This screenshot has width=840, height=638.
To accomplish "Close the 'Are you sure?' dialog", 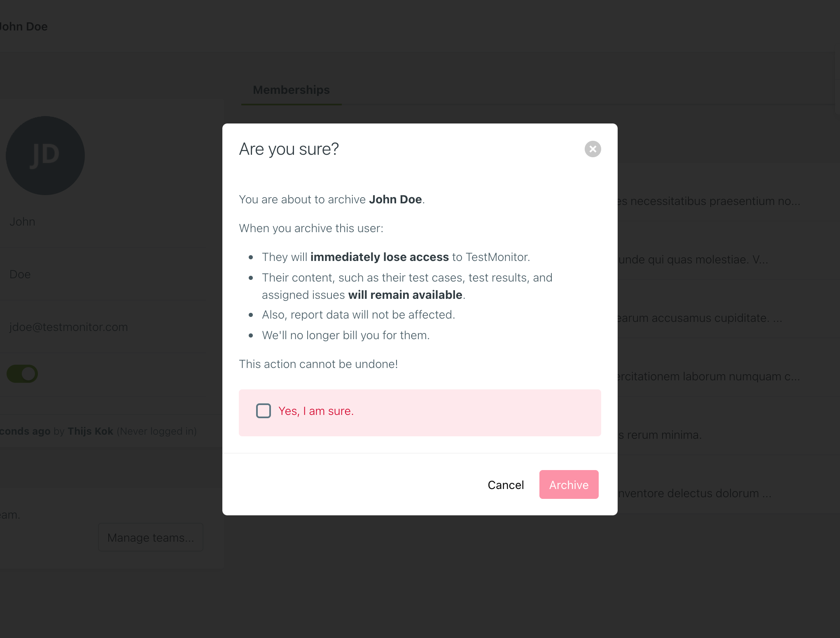I will 593,149.
